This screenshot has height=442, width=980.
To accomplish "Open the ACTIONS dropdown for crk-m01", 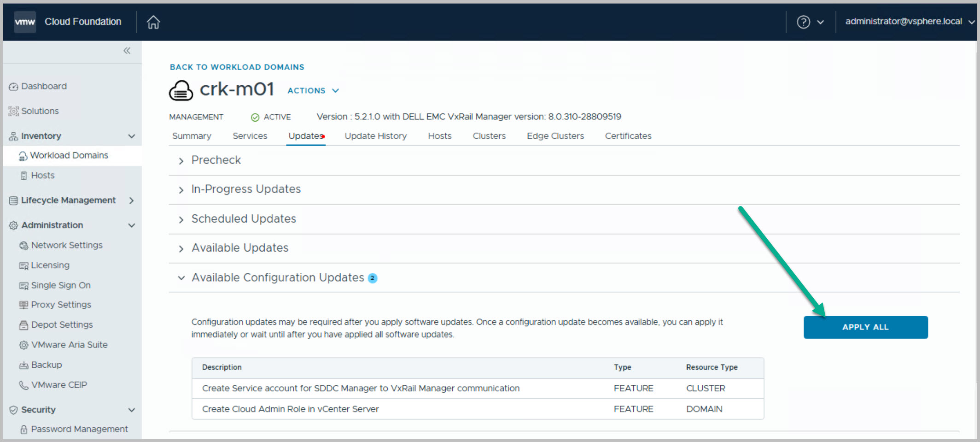I will tap(313, 91).
